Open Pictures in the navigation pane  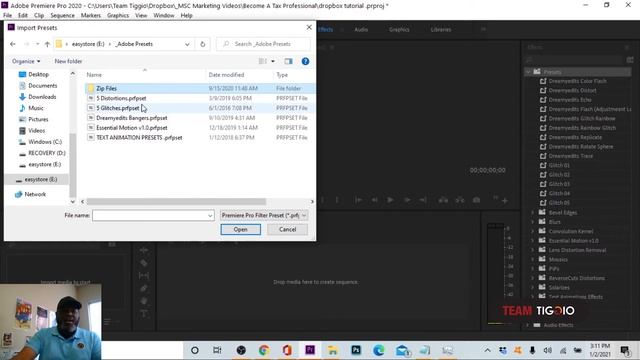(x=38, y=119)
